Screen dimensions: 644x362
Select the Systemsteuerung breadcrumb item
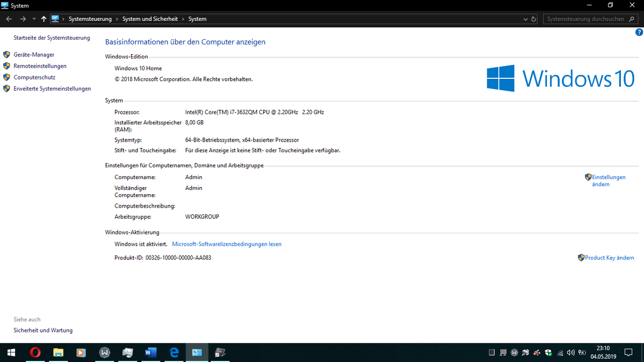tap(90, 19)
